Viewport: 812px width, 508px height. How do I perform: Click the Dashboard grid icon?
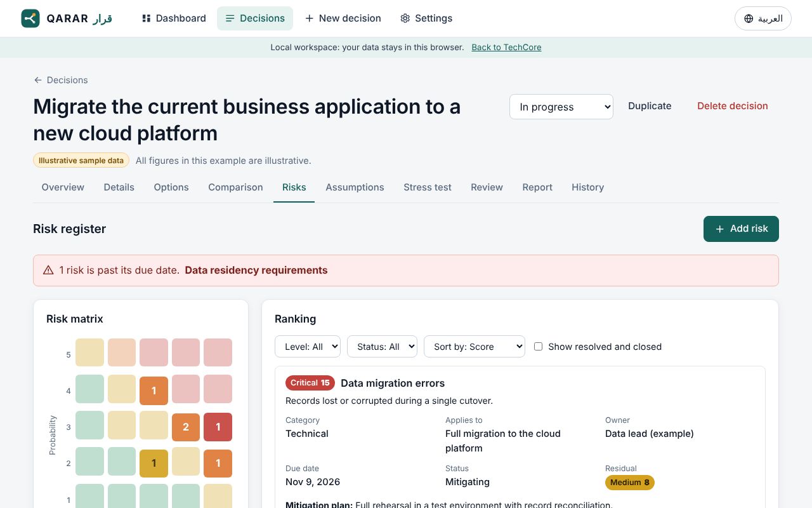pyautogui.click(x=147, y=18)
